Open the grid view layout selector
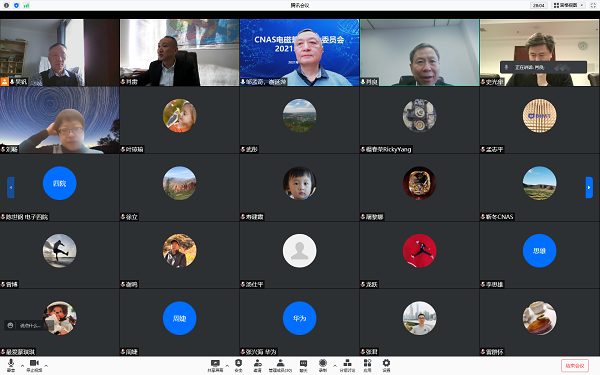This screenshot has height=375, width=600. tap(568, 5)
